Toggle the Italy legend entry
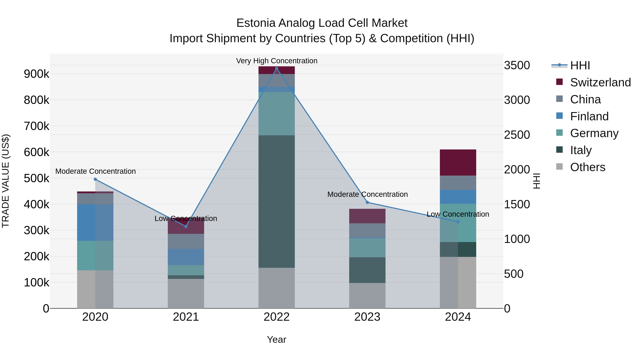The height and width of the screenshot is (362, 644). pyautogui.click(x=574, y=150)
